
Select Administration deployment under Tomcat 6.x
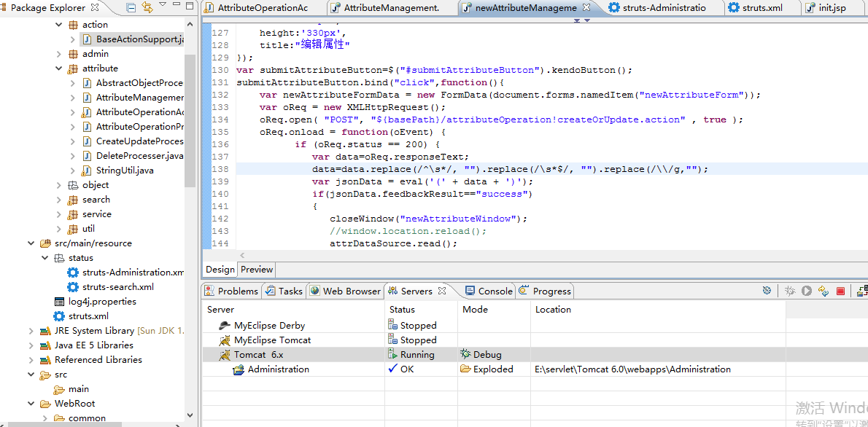click(494, 369)
